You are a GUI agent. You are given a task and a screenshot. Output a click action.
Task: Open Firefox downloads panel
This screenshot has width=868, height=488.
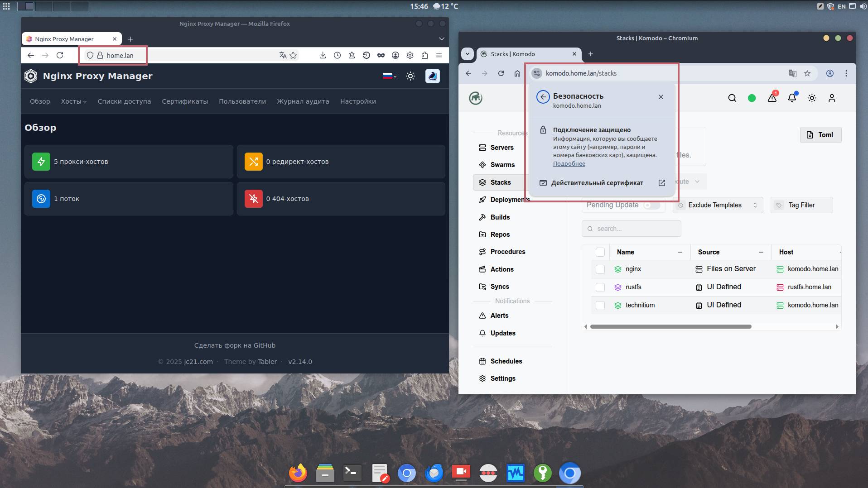point(323,55)
